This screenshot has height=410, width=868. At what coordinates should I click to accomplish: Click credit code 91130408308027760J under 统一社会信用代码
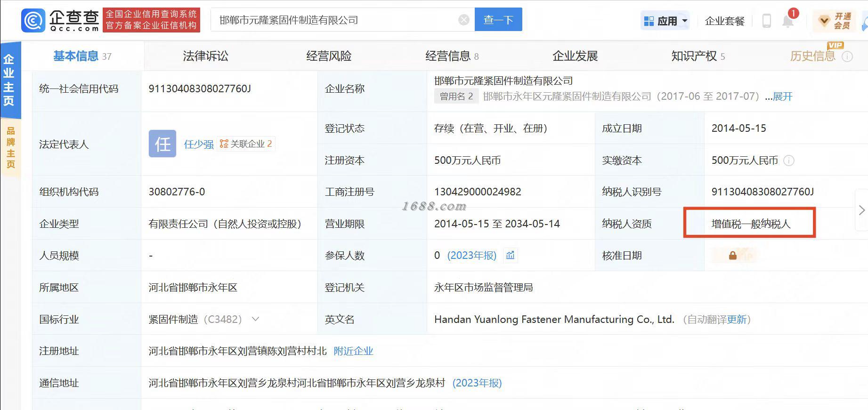(x=200, y=88)
